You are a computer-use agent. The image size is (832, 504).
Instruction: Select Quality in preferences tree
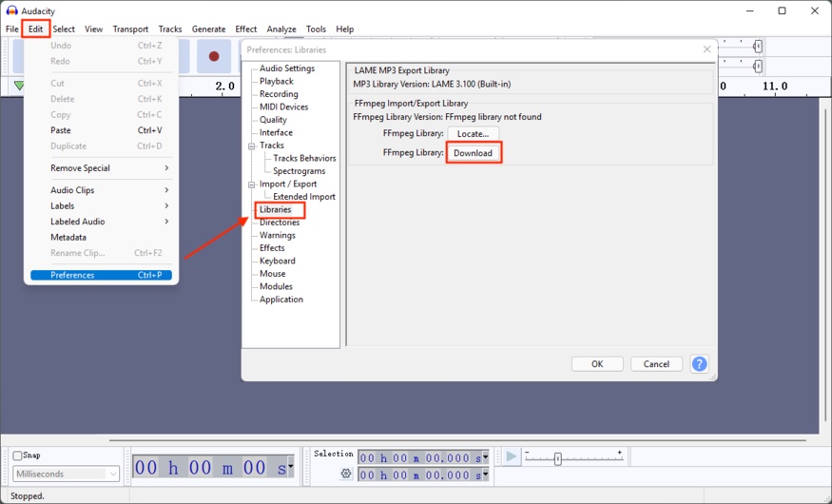[273, 120]
